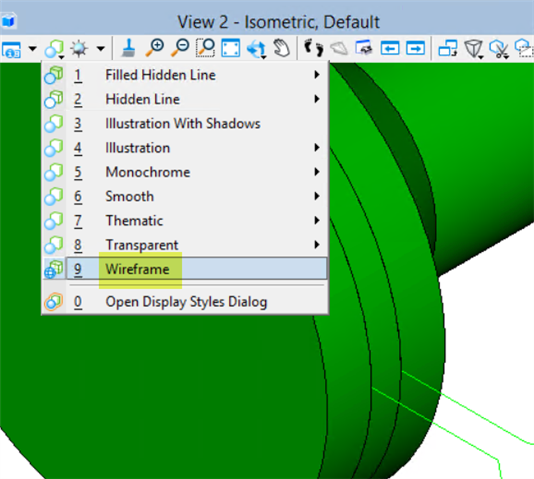Select the Walk footprints tool
The image size is (534, 479).
[x=314, y=48]
